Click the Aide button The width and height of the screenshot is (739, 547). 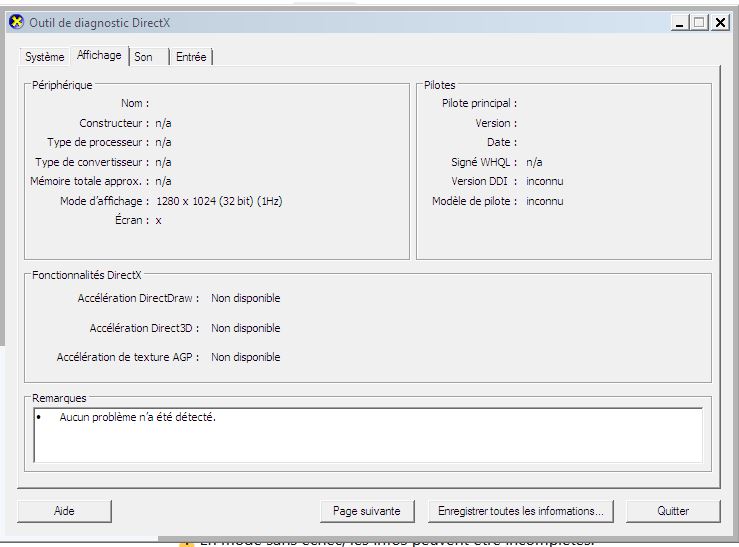point(64,511)
